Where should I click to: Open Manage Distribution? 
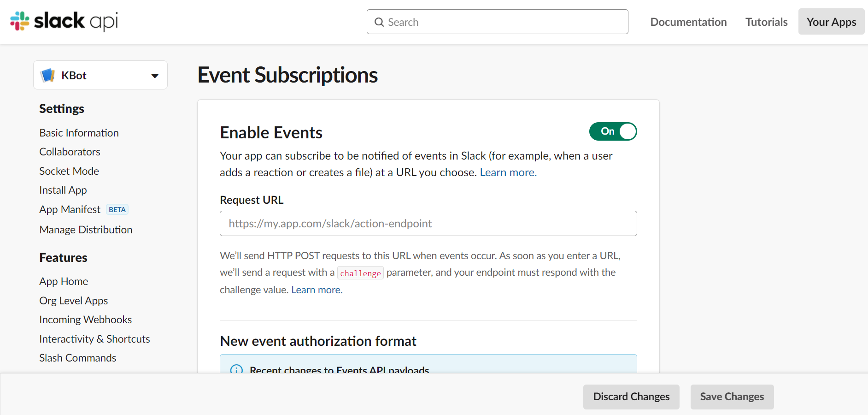(86, 230)
